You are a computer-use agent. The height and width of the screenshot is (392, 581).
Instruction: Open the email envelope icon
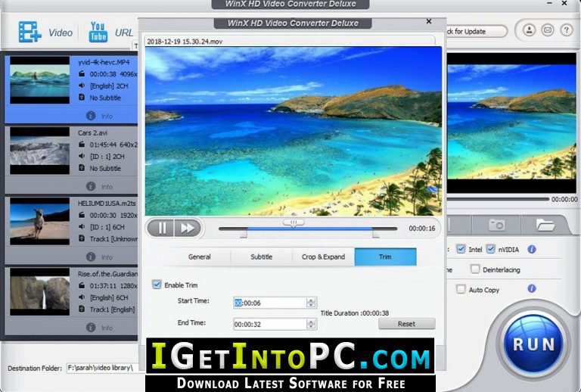point(548,30)
